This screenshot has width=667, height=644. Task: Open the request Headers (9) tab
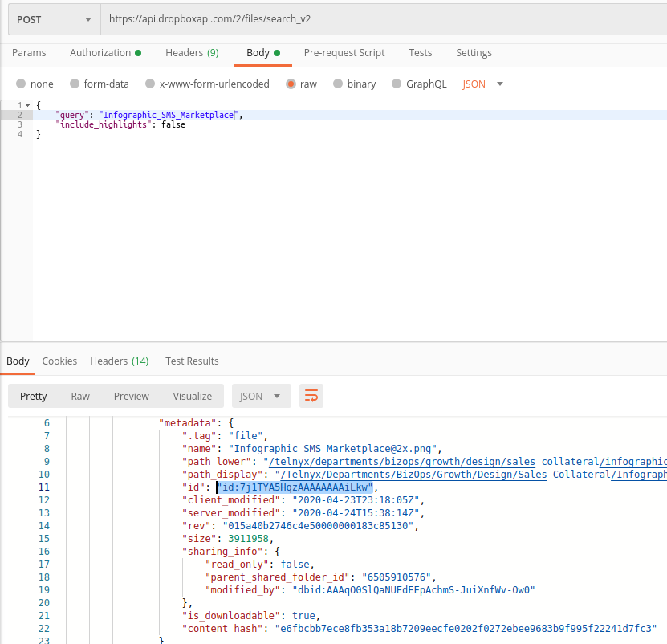(x=192, y=53)
